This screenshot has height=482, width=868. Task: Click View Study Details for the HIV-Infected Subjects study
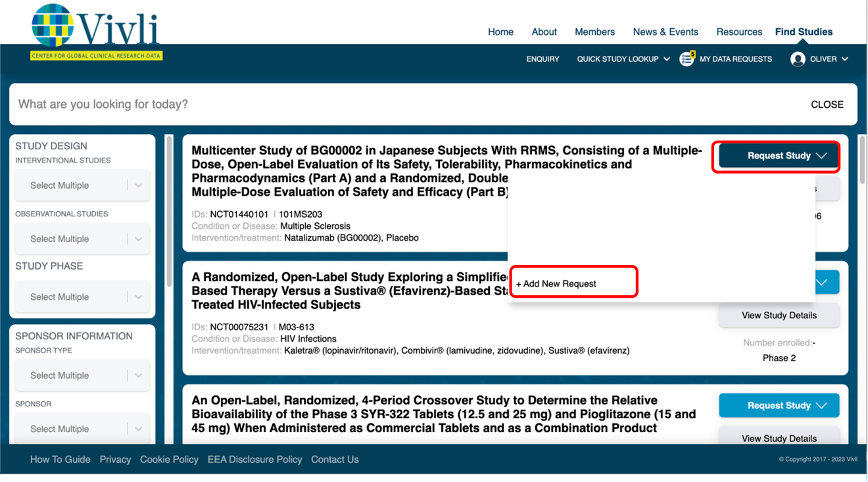(x=779, y=316)
